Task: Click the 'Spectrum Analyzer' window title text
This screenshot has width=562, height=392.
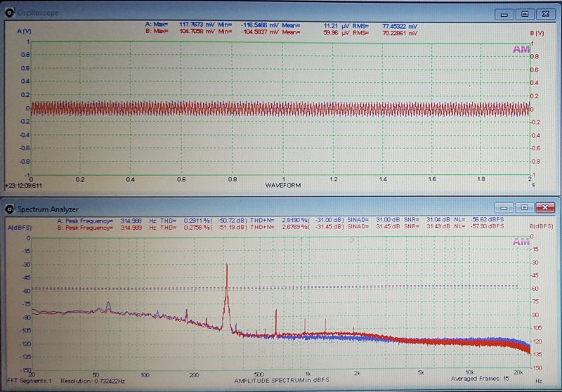Action: point(48,209)
